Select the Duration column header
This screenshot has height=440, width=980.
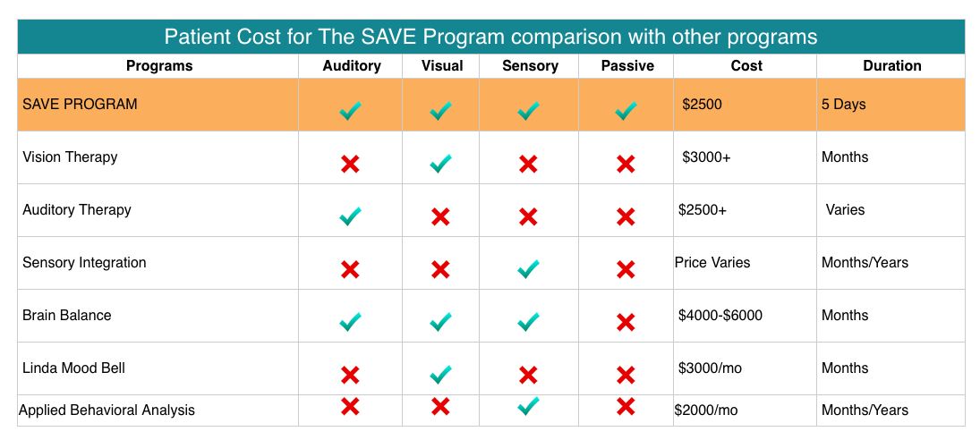[891, 66]
